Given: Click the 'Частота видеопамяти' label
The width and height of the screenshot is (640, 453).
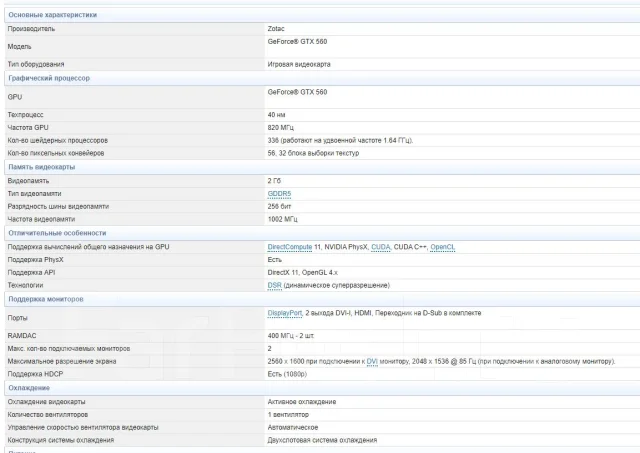Looking at the screenshot, I should click(41, 219).
